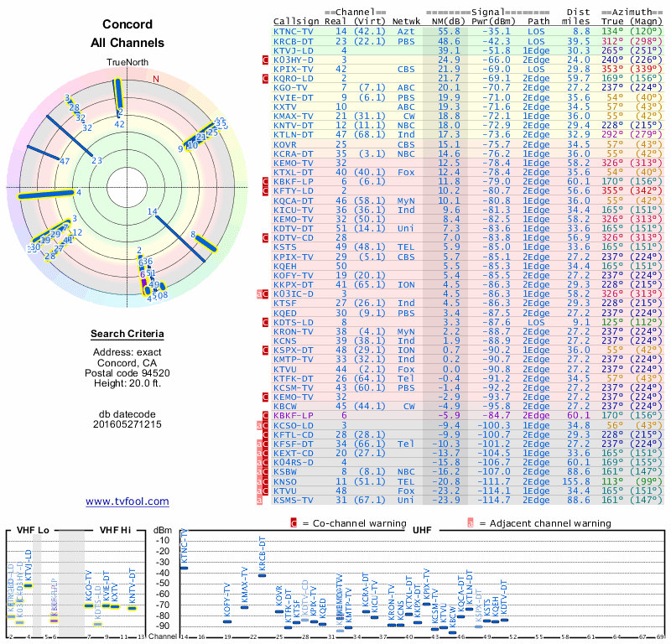This screenshot has height=644, width=671.
Task: Click the -42.3 signal power value for KRCB-DT
Action: 497,41
